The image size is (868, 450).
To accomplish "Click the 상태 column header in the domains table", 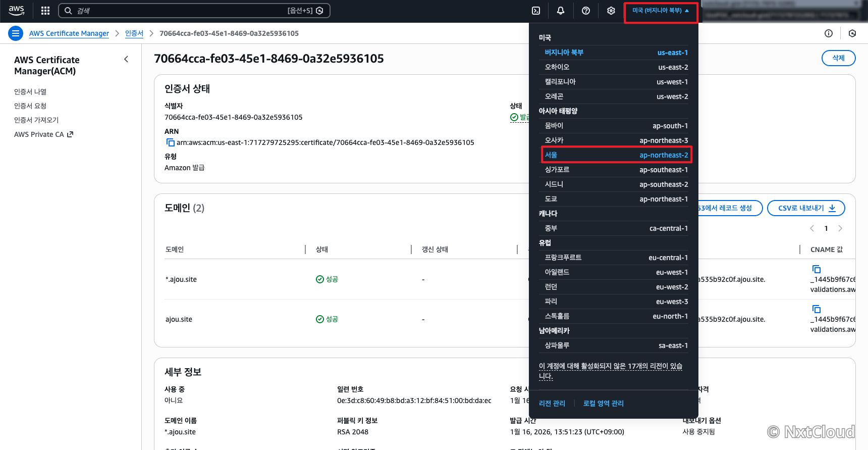I will point(322,249).
